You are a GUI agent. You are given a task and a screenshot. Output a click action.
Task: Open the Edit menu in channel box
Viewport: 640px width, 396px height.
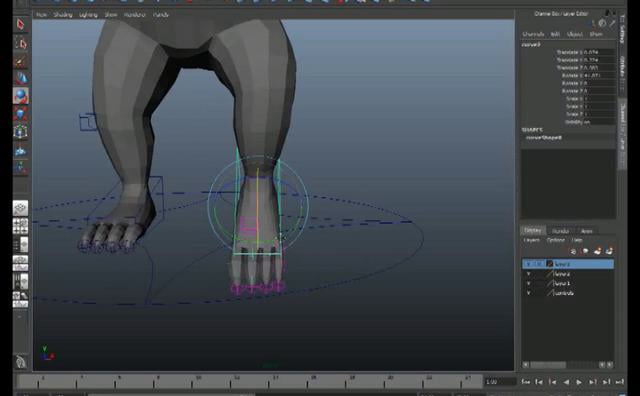[x=555, y=34]
